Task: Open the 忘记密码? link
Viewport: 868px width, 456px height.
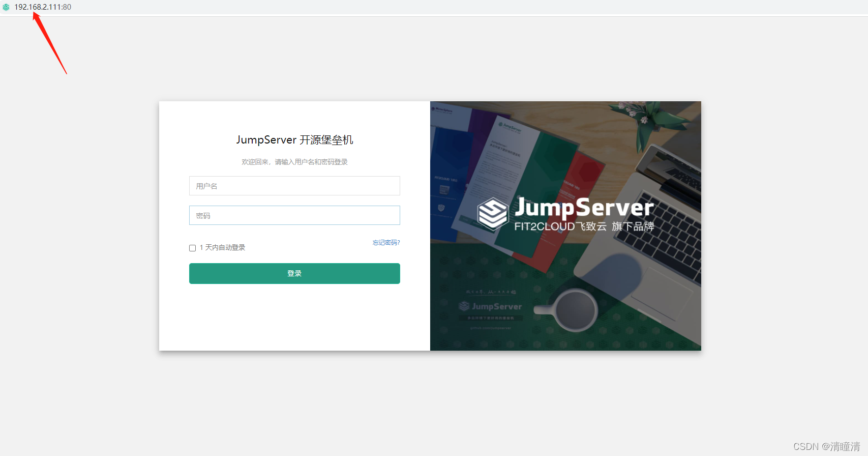Action: click(x=386, y=243)
